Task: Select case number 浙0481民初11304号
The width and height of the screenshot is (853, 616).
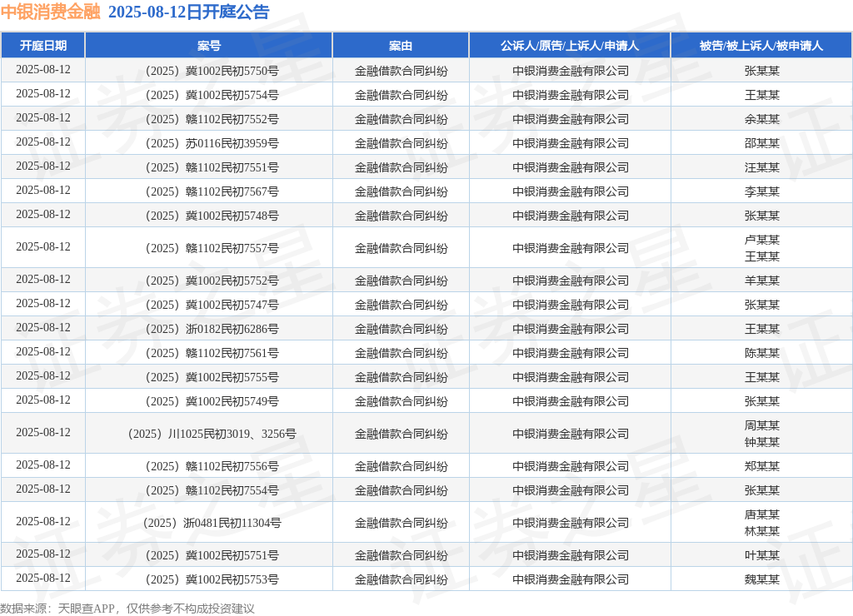Action: pyautogui.click(x=212, y=523)
